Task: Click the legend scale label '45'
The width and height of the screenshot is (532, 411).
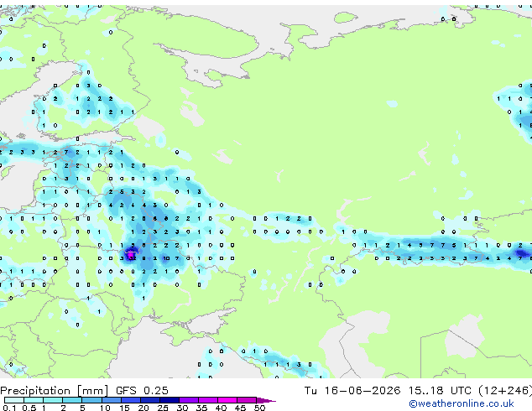Action: coord(240,408)
